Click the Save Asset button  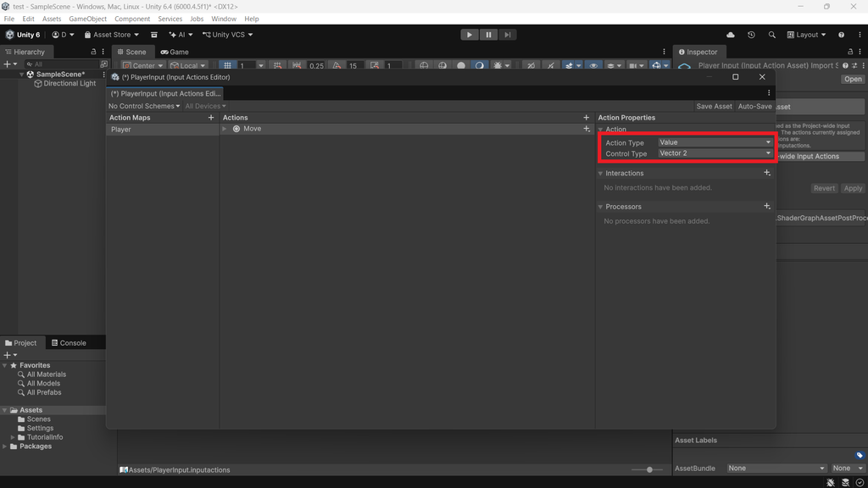coord(714,106)
